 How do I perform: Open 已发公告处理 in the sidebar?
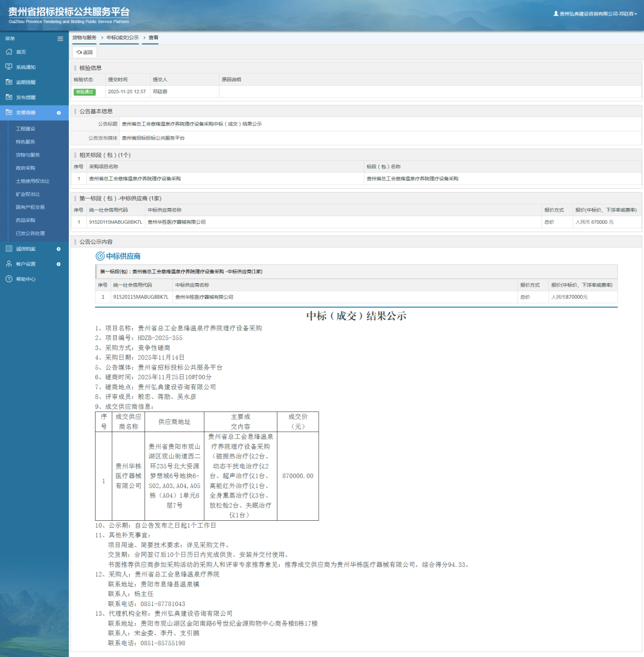30,233
